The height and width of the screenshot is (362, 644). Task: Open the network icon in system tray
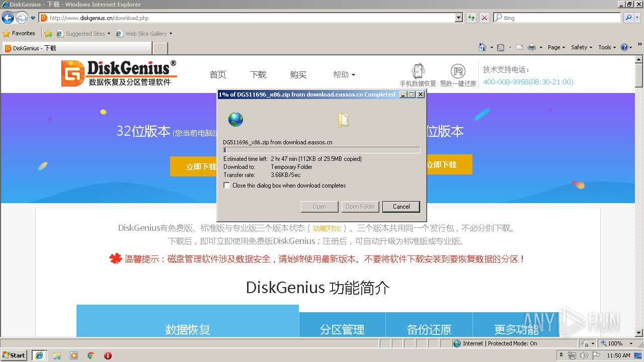pyautogui.click(x=573, y=355)
